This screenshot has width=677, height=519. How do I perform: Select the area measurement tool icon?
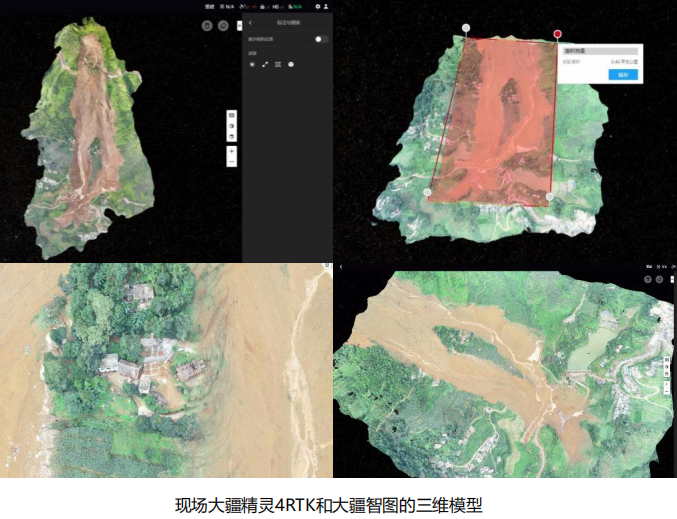278,64
